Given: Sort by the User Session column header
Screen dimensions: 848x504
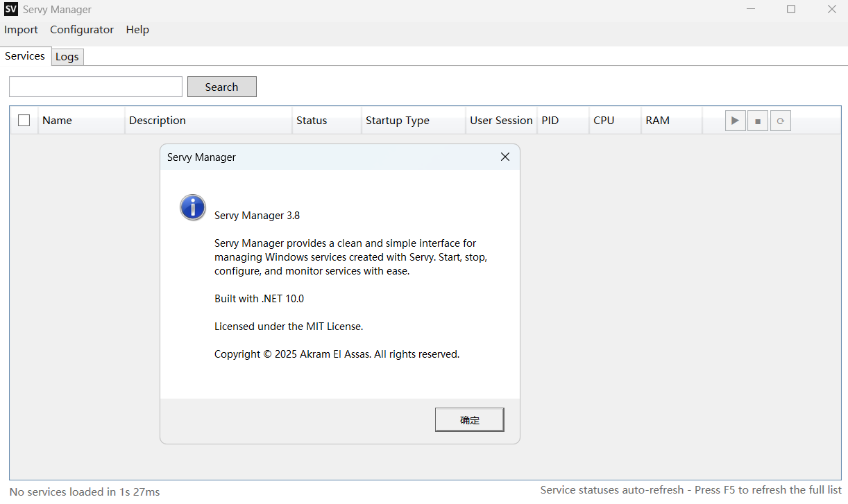Looking at the screenshot, I should (501, 121).
